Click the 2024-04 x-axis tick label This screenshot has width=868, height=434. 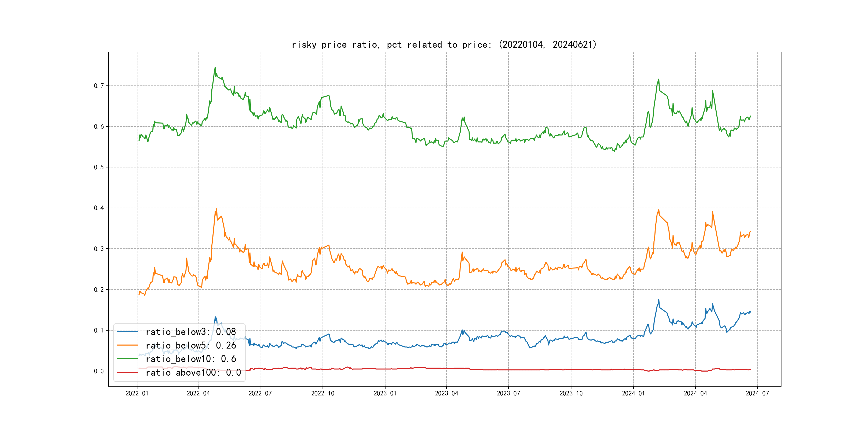695,393
